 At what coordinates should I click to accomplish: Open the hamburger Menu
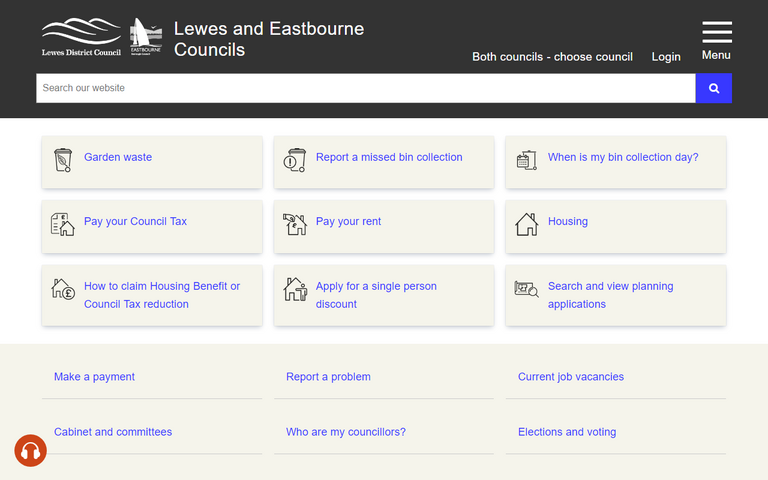coord(716,40)
